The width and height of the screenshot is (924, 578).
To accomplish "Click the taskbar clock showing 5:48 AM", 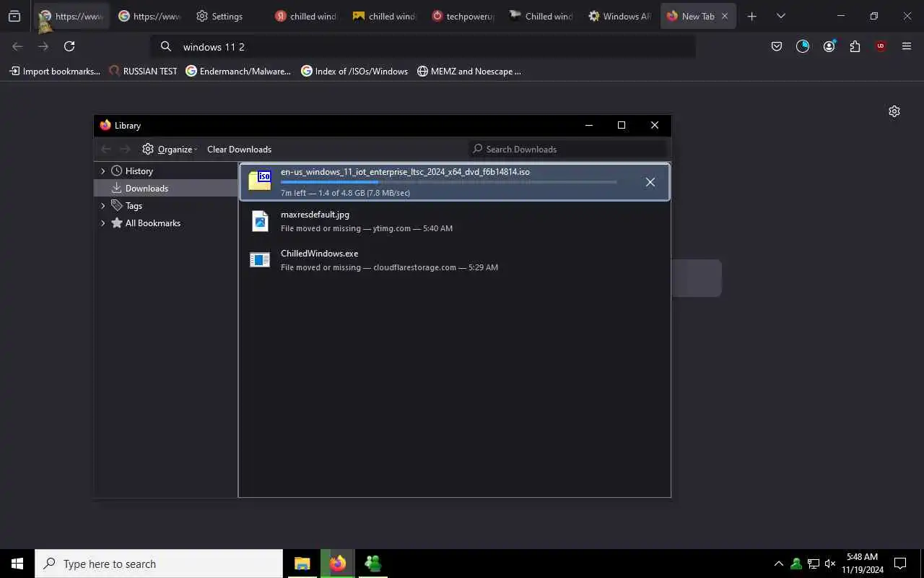I will (862, 564).
